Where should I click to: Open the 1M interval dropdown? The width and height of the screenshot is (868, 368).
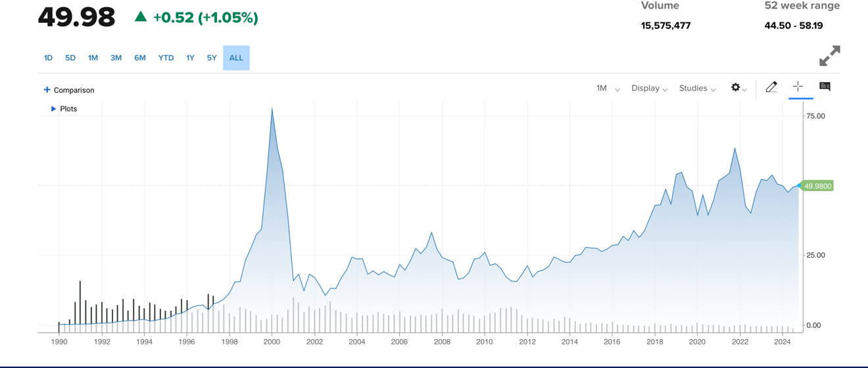click(x=608, y=88)
